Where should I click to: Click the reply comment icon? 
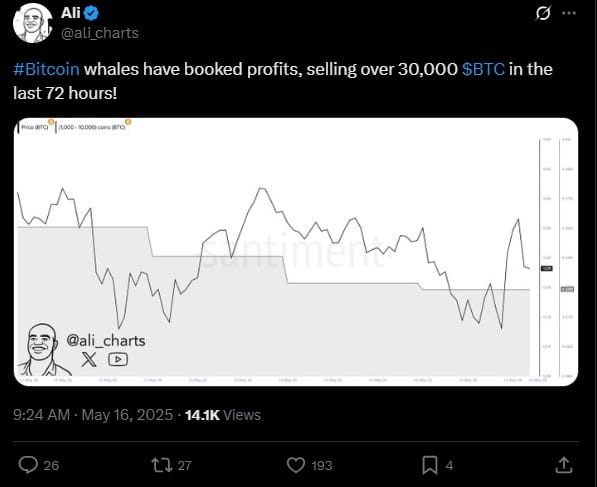[28, 465]
